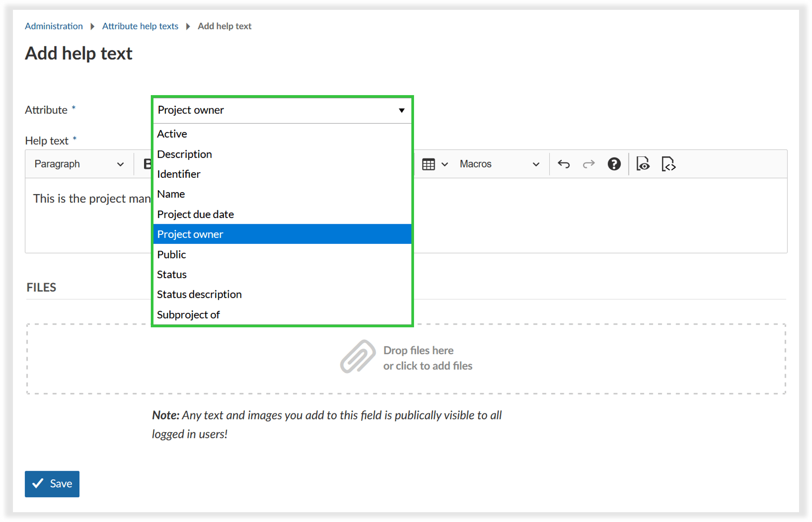Choose Status description option
Viewport: 812px width, 522px height.
pyautogui.click(x=199, y=294)
